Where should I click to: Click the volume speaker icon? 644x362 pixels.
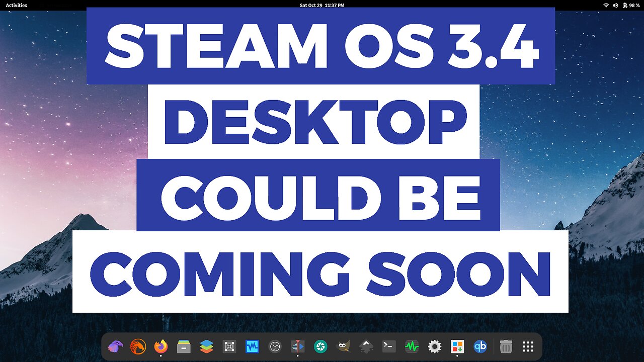(x=615, y=5)
